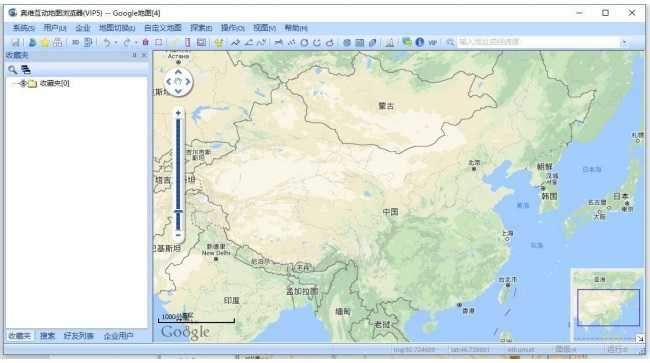Screen dimensions: 650x363
Task: Expand the 收藏夹[0] tree node
Action: 23,83
